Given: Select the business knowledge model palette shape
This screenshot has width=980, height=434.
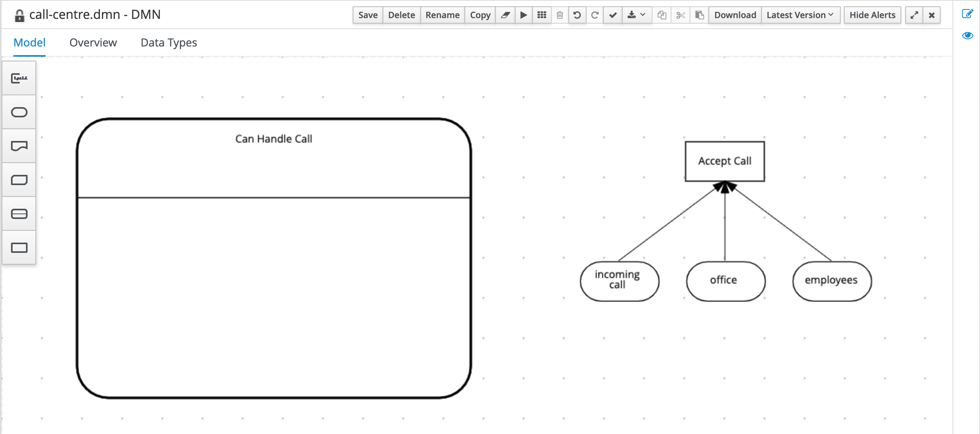Looking at the screenshot, I should [x=19, y=180].
